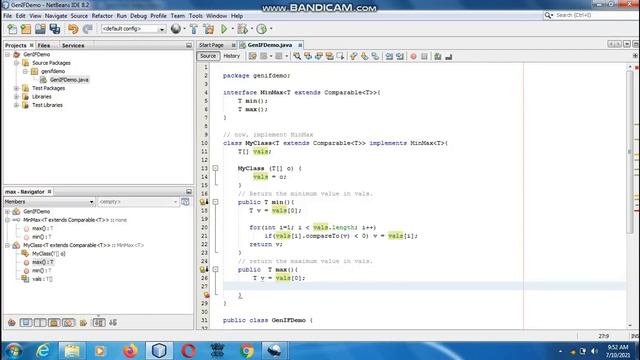Click the New Project toolbar icon
Screen dimensions: 640x360
pos(26,29)
